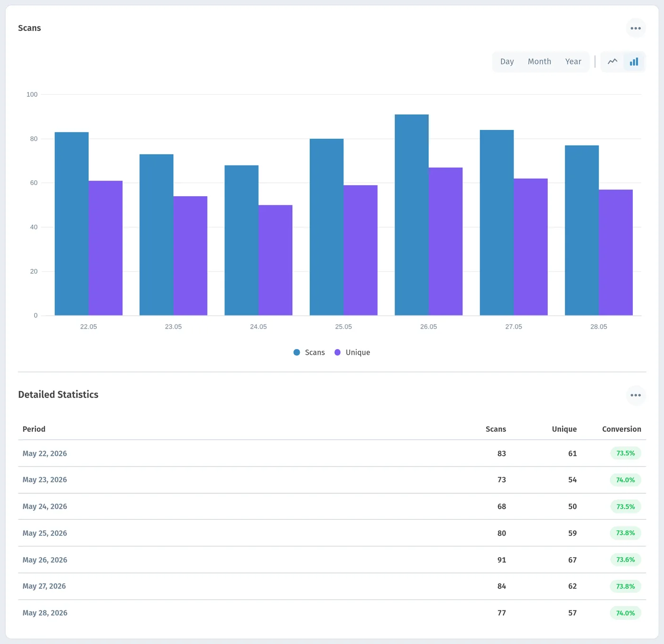Switch to line chart view
Screen dimensions: 664x644
pos(612,62)
